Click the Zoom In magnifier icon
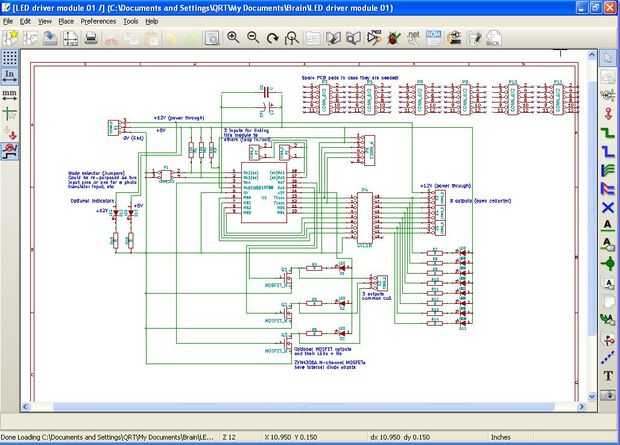This screenshot has width=620, height=445. (x=233, y=38)
